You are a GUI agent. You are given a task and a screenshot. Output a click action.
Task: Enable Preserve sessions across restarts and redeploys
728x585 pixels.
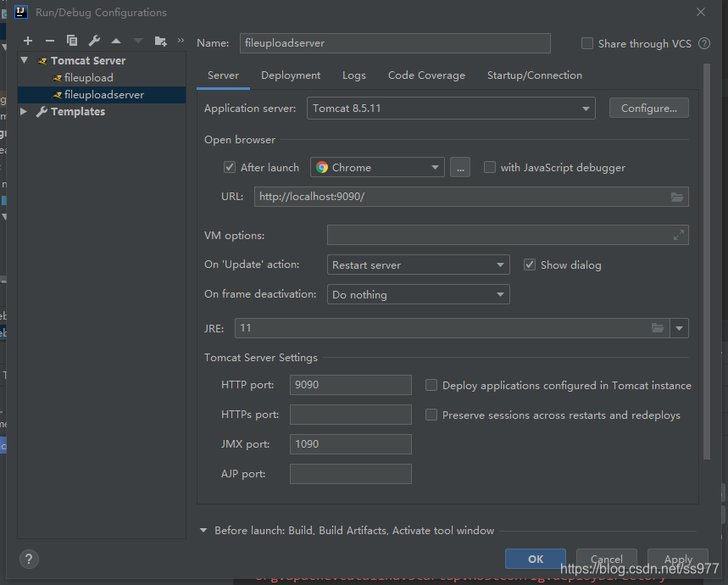tap(431, 415)
